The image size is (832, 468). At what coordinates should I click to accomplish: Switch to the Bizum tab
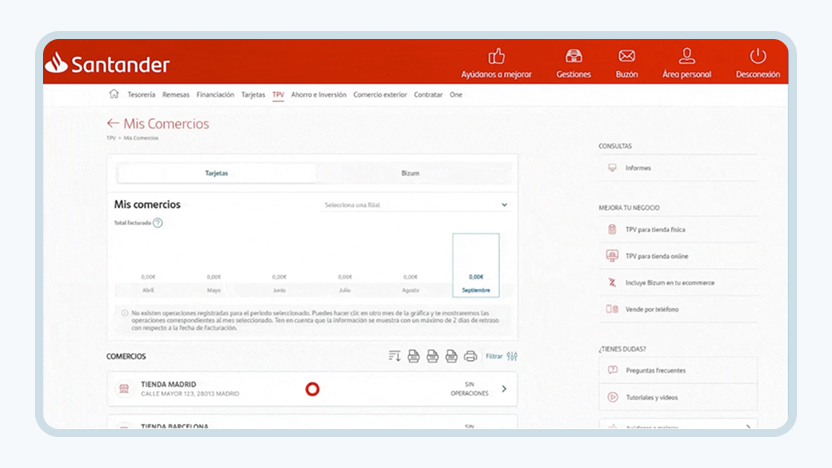[x=410, y=173]
